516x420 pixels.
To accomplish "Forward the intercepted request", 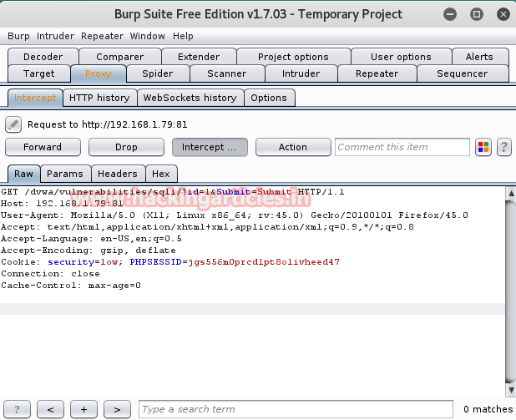I will click(43, 147).
